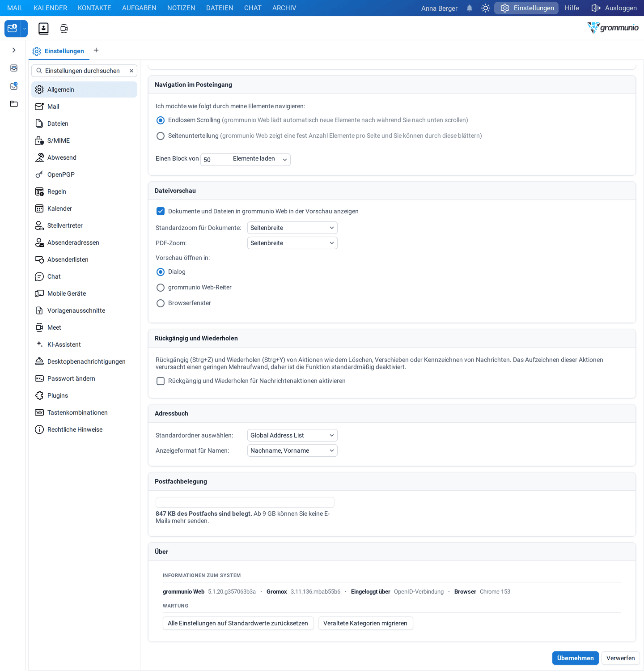Clear the settings search with the X

[131, 71]
